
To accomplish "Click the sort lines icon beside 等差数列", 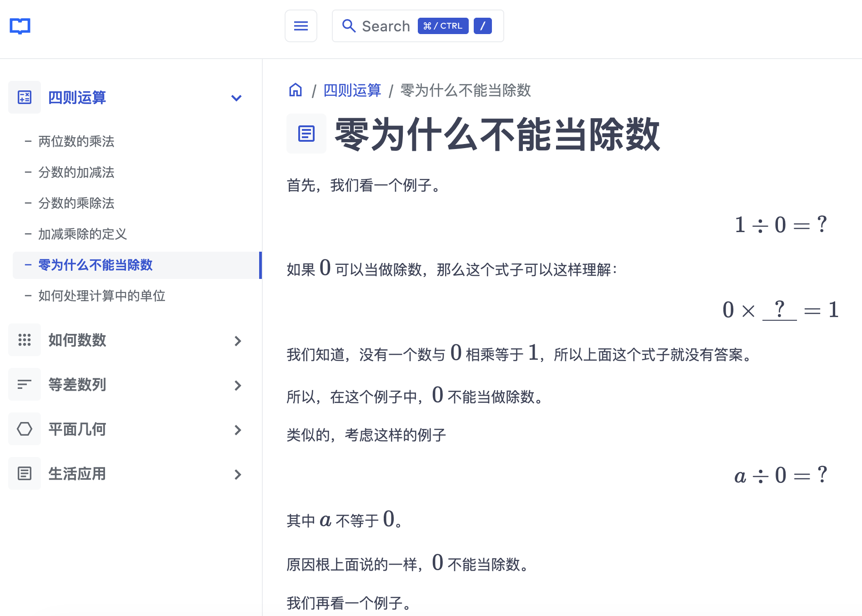I will pyautogui.click(x=25, y=384).
